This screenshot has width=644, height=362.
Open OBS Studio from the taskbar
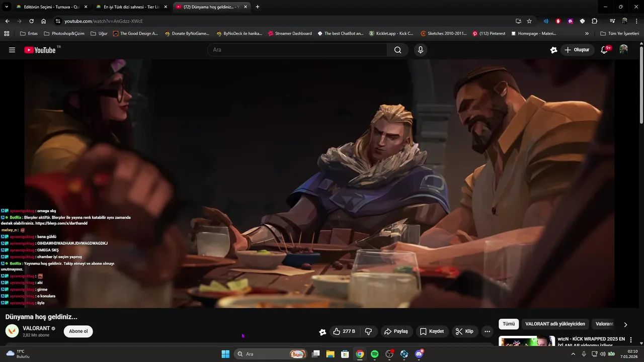tap(389, 354)
